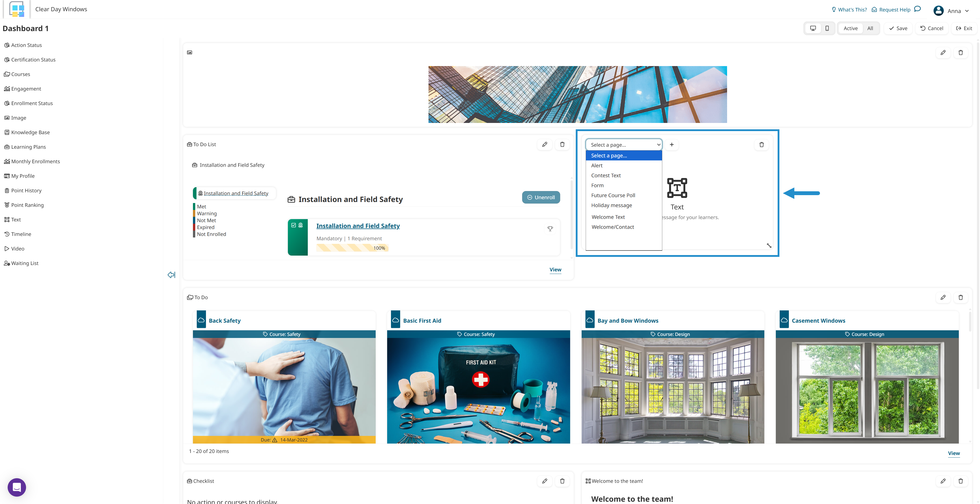Collapse the widget sidebar panel

click(171, 275)
